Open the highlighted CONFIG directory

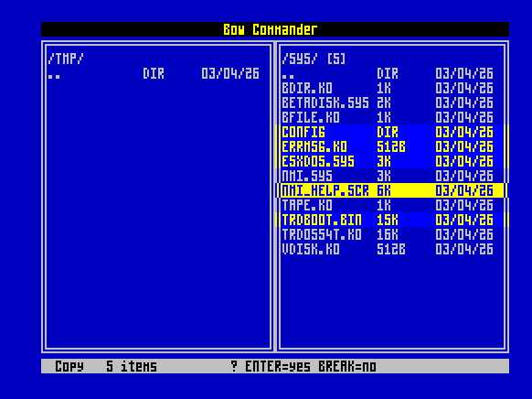click(392, 132)
